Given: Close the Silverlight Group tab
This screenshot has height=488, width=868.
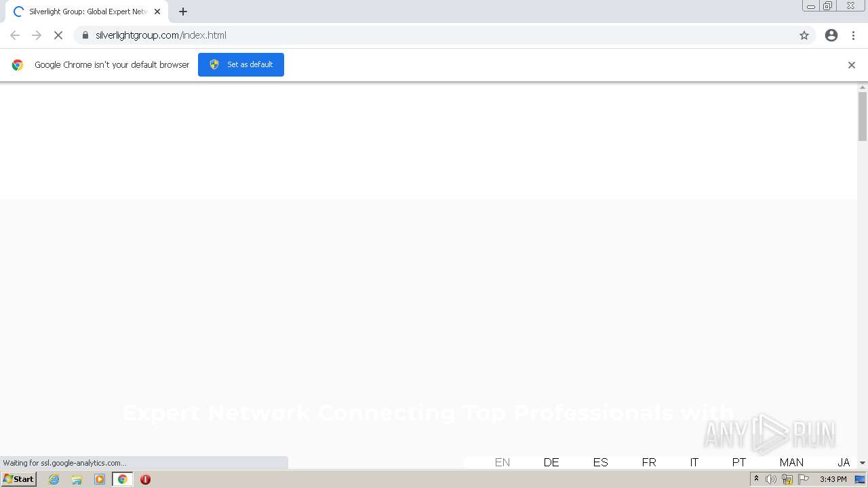Looking at the screenshot, I should (157, 12).
